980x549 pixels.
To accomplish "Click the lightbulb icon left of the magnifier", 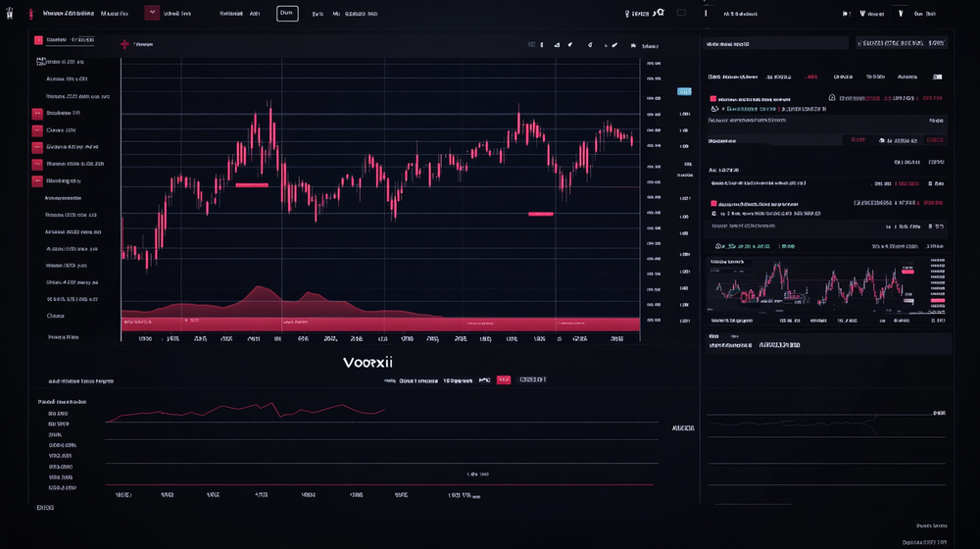I will click(x=627, y=14).
